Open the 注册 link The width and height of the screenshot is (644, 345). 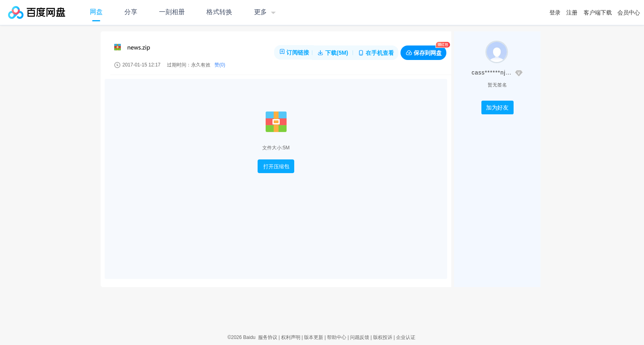(x=572, y=12)
